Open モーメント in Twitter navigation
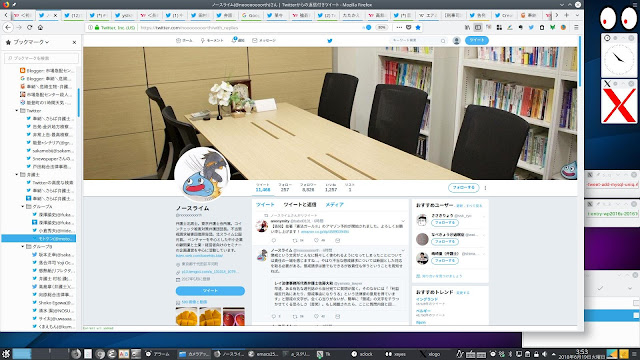 (x=212, y=40)
